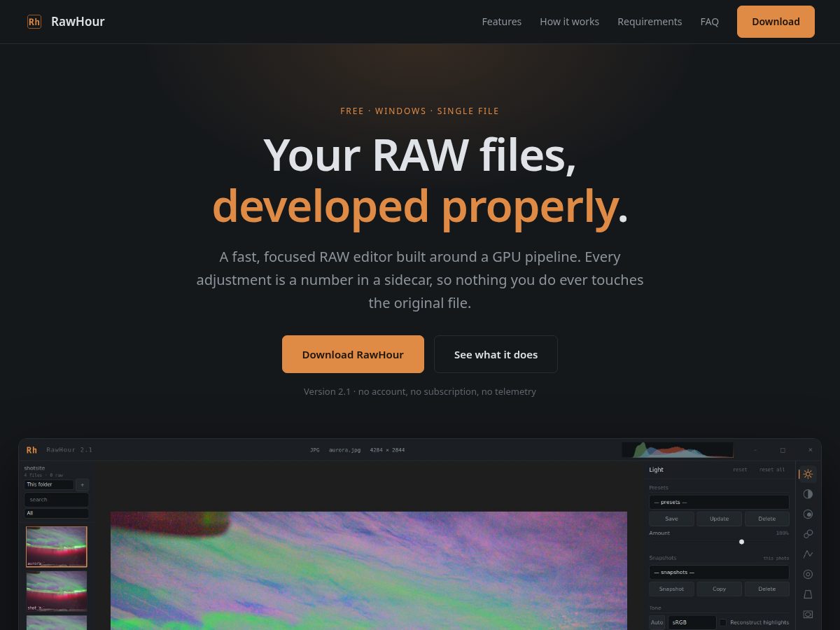Enable Reconstruct highlights checkbox
The width and height of the screenshot is (840, 630).
click(x=723, y=622)
